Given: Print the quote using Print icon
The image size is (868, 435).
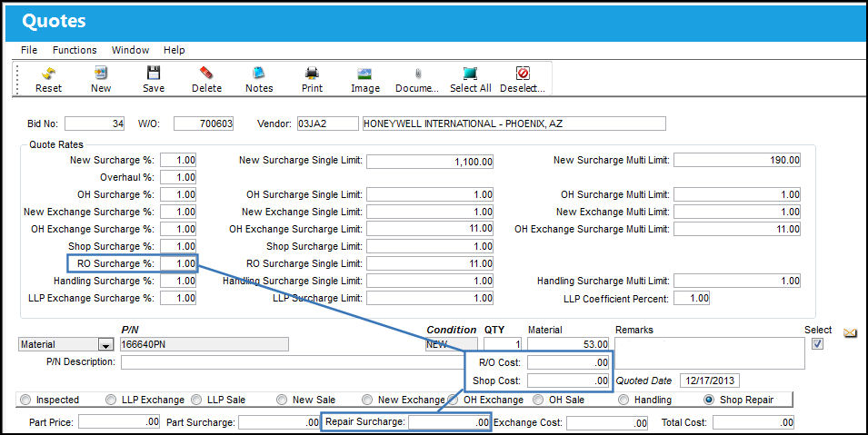Looking at the screenshot, I should click(x=313, y=73).
